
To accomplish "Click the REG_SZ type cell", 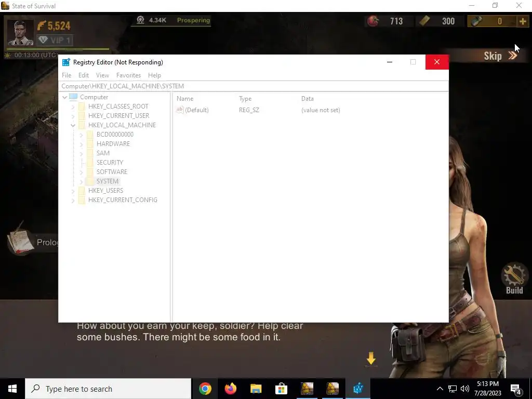I will [x=249, y=110].
